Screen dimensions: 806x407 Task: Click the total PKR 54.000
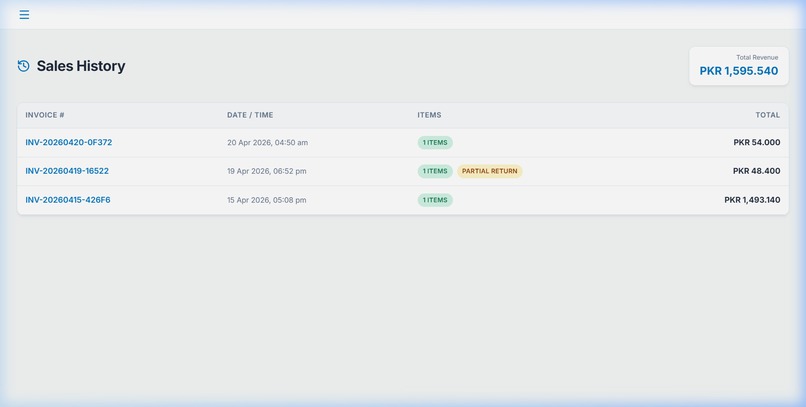tap(757, 142)
